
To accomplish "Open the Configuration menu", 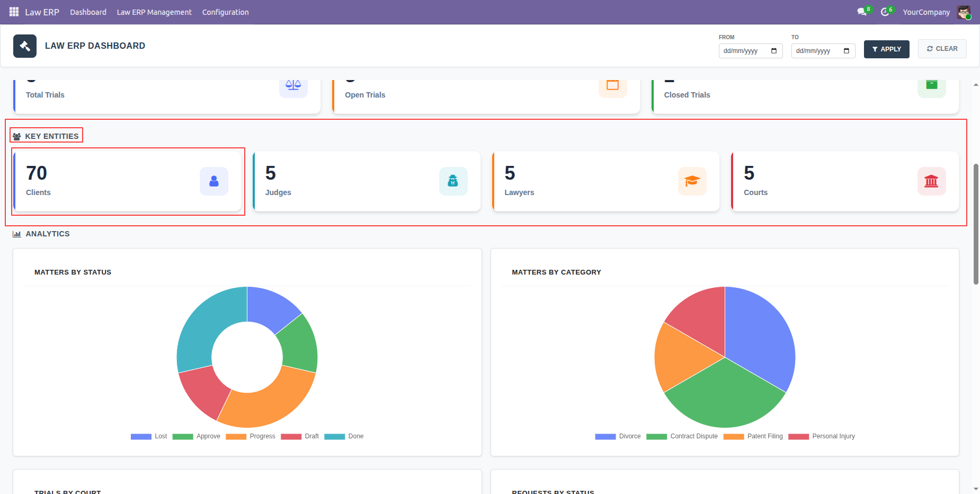I will click(x=225, y=12).
